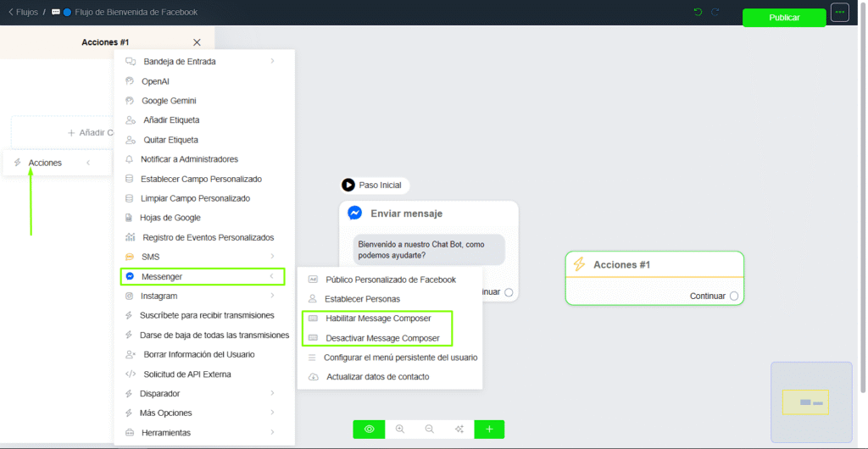
Task: Select Añadir Etiqueta from the actions menu
Action: tap(171, 120)
